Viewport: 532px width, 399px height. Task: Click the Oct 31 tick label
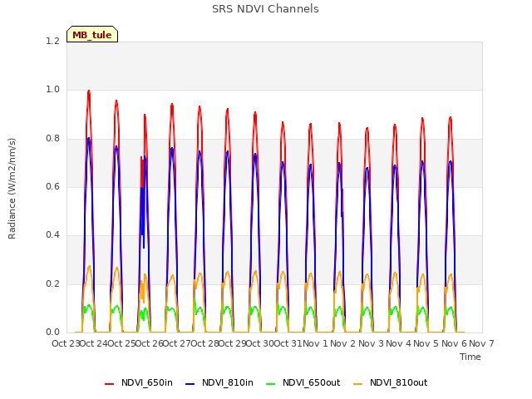[x=288, y=343]
